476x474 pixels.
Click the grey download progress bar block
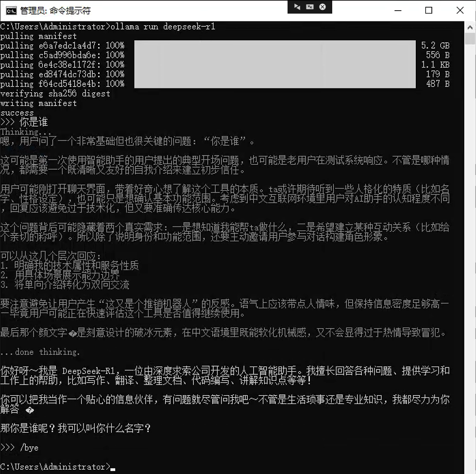pyautogui.click(x=275, y=64)
